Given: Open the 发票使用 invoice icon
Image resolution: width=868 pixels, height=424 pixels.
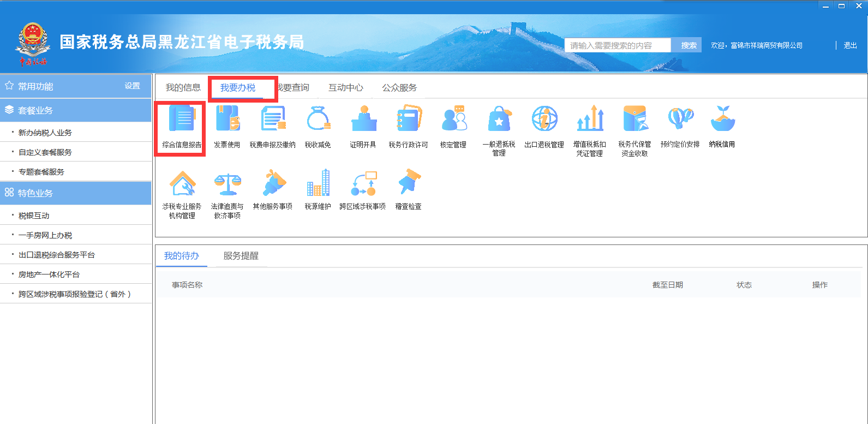Looking at the screenshot, I should point(227,120).
